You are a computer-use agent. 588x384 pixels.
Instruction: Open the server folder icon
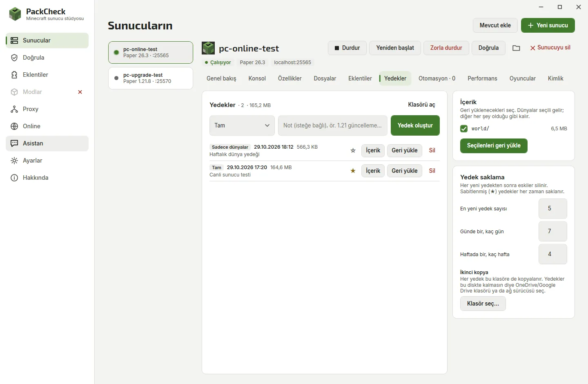coord(516,48)
